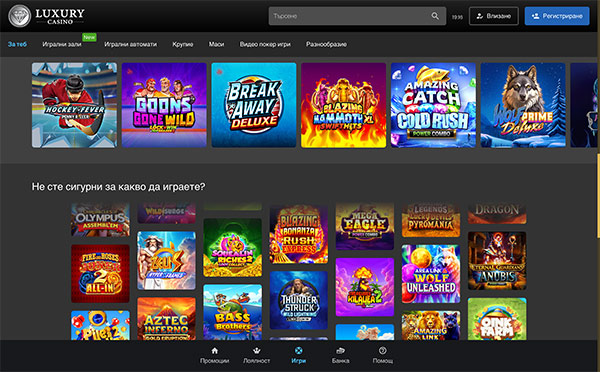Image resolution: width=600 pixels, height=372 pixels.
Task: Open the Pyromania game thumbnail
Action: [431, 220]
